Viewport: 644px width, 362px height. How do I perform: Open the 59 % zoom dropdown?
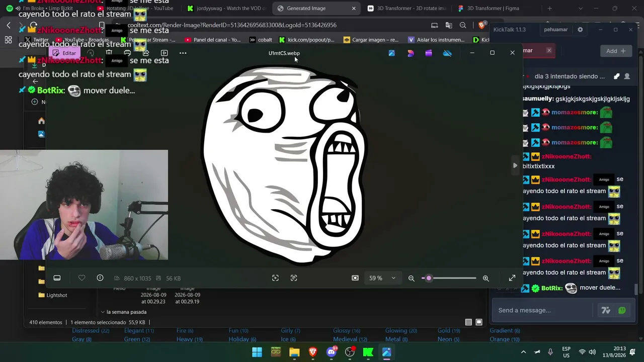pos(382,278)
